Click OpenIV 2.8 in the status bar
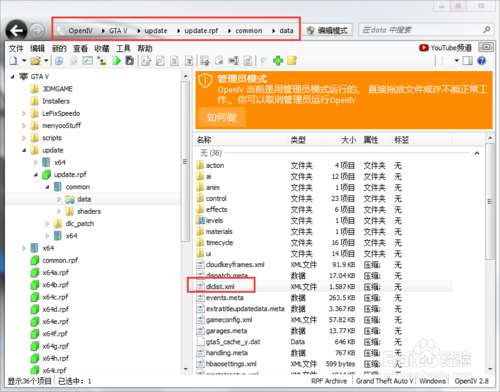The height and width of the screenshot is (392, 500). 471,381
